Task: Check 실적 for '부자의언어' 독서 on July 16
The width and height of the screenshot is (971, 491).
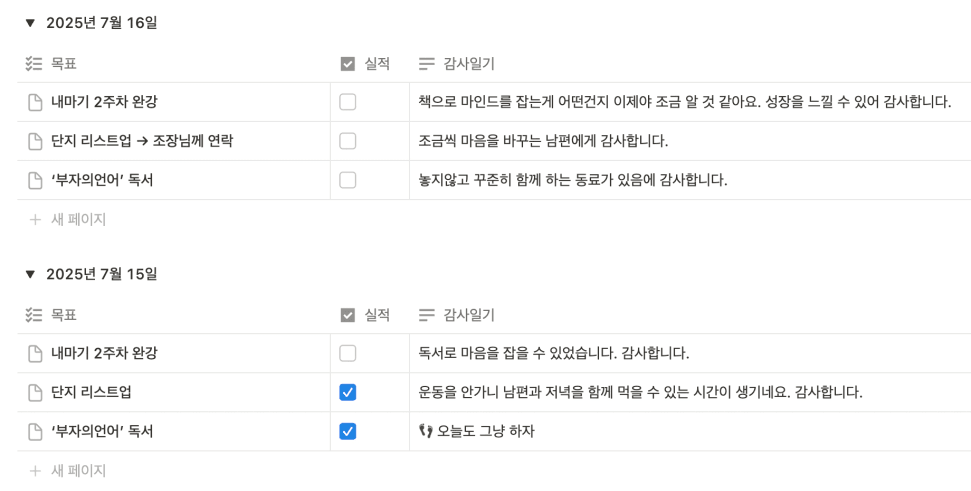Action: [348, 180]
